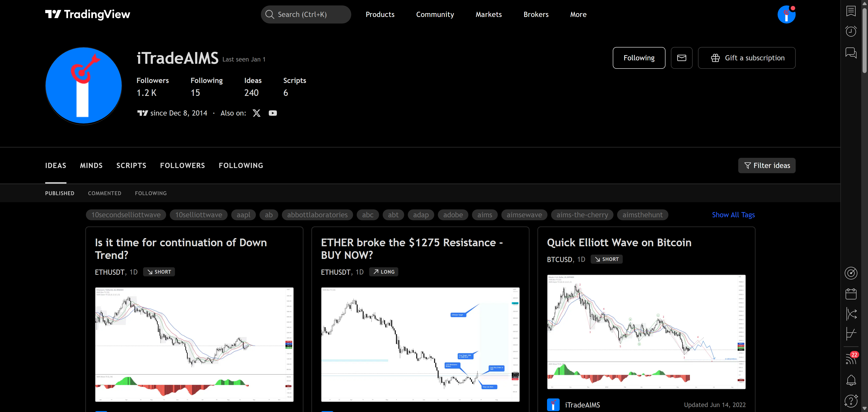Screen dimensions: 868x412
Task: Select the COMMENTED sub-tab
Action: click(x=104, y=193)
